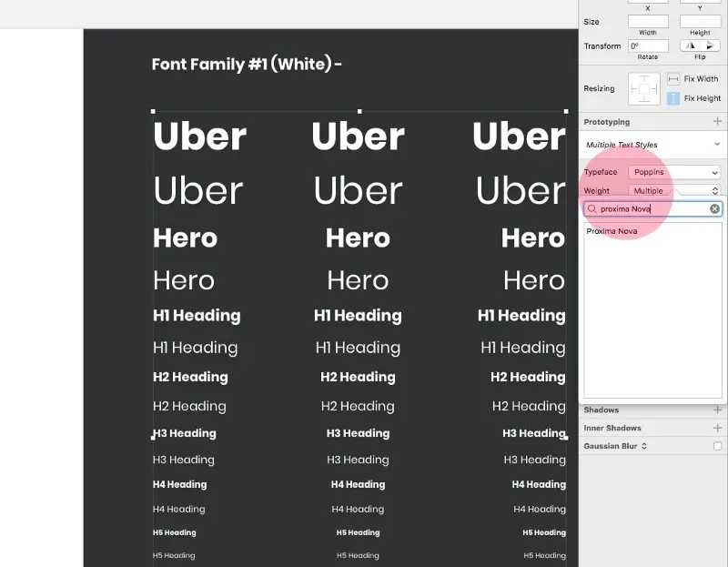Select the bold left-aligned Uber text
The height and width of the screenshot is (567, 728).
[199, 136]
